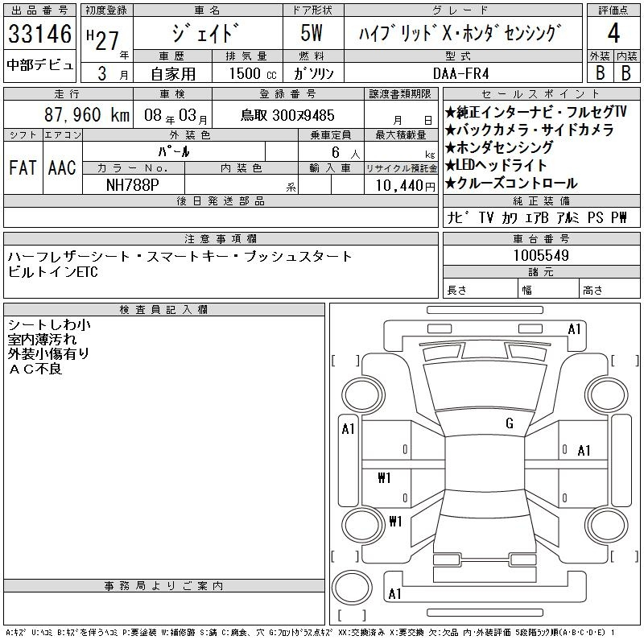Click the grade ハイブリッドX・ホンダセンシング
Image resolution: width=644 pixels, height=644 pixels.
click(460, 33)
